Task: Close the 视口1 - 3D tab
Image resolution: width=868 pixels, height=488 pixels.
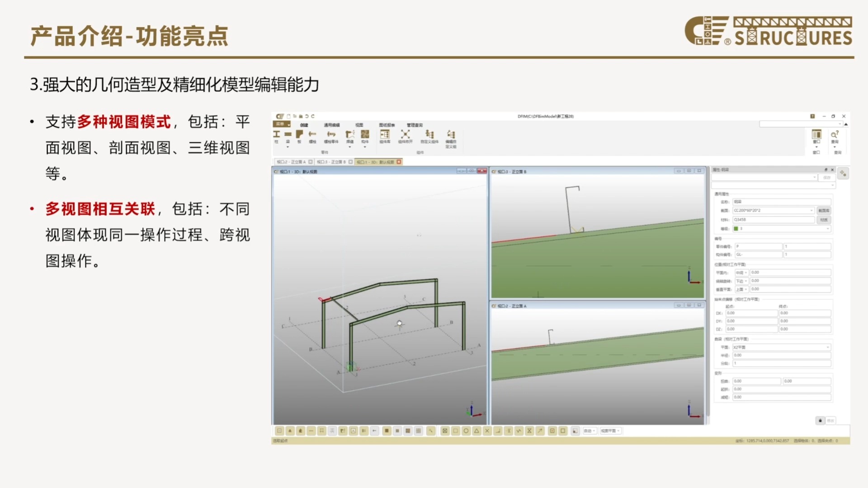Action: (399, 162)
